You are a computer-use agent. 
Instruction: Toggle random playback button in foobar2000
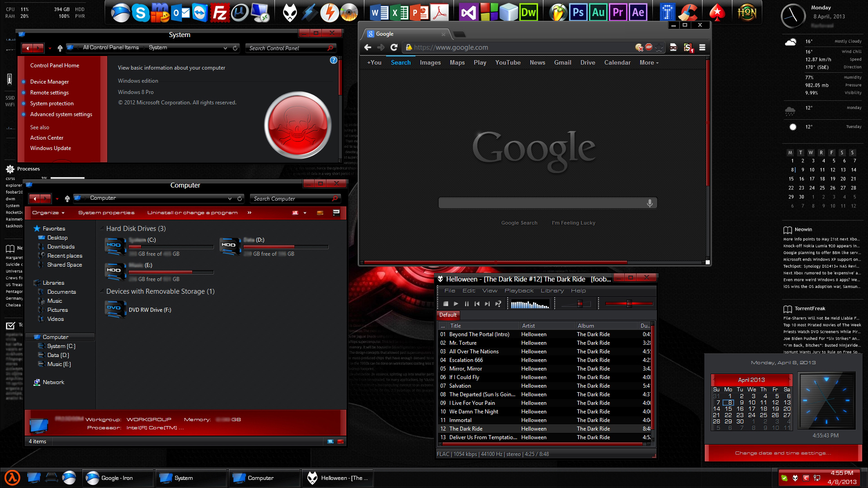click(498, 304)
